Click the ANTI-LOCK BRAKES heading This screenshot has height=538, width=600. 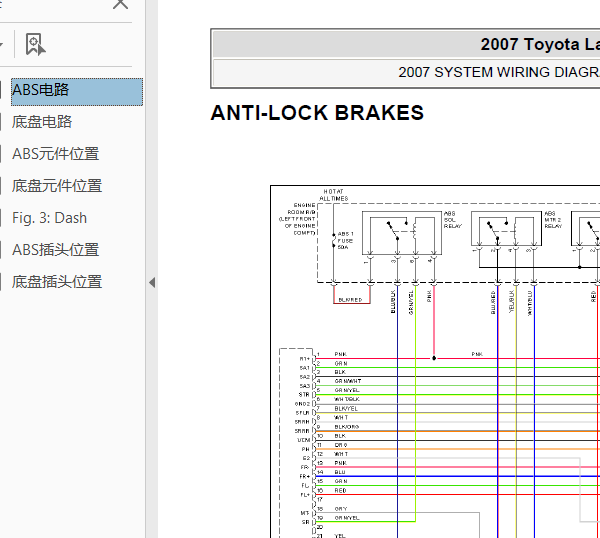point(317,112)
